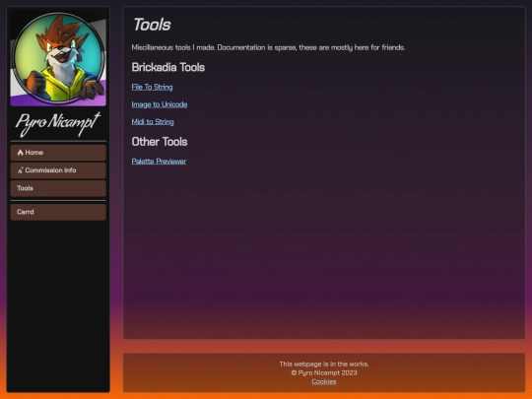Open the File To String tool

(x=152, y=88)
